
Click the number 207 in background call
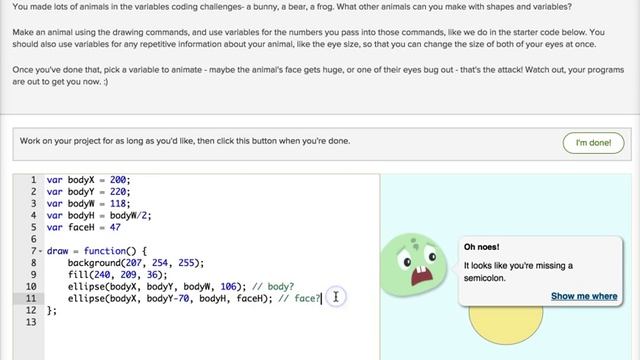pos(133,263)
